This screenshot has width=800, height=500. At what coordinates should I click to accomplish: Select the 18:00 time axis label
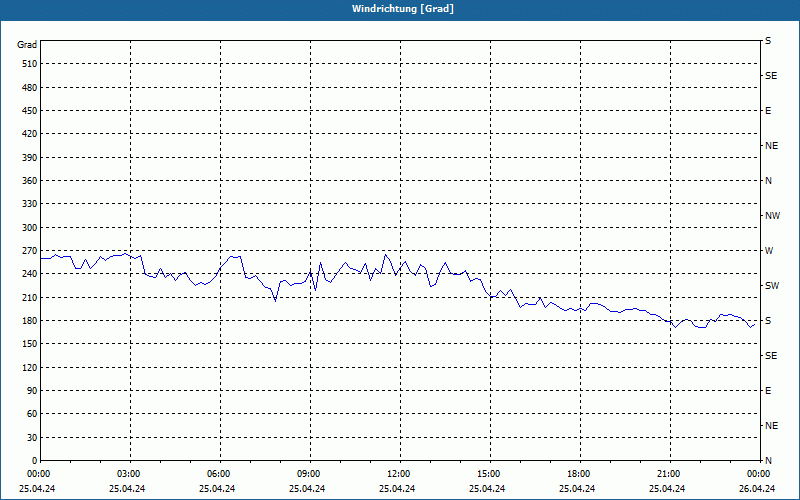tap(580, 474)
